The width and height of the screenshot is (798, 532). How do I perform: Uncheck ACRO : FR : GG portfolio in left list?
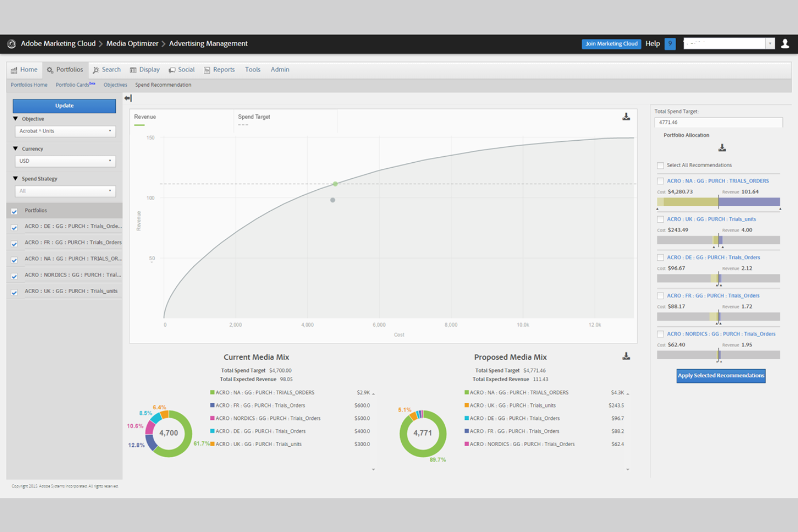(x=14, y=244)
